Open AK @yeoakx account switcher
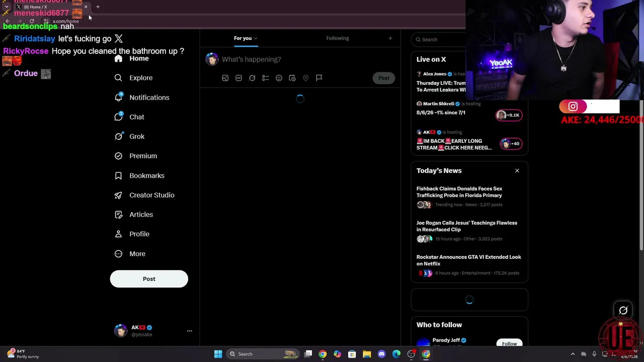The image size is (644, 362). tap(152, 331)
